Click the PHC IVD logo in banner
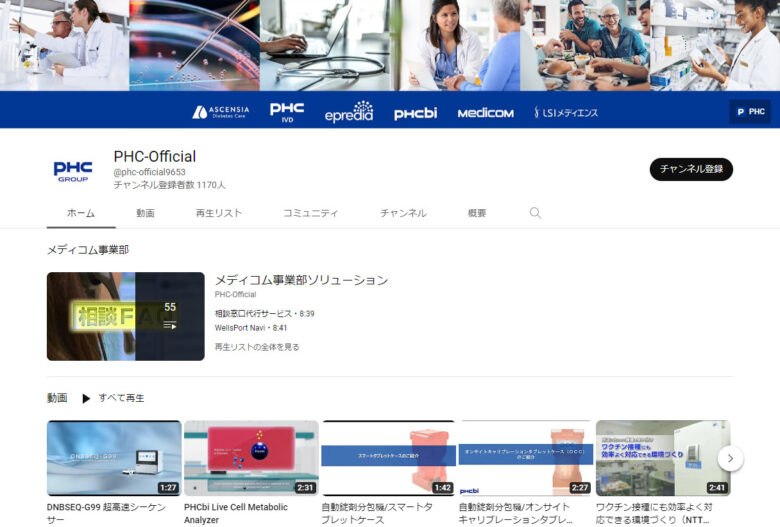Viewport: 780px width, 527px height. (x=287, y=112)
